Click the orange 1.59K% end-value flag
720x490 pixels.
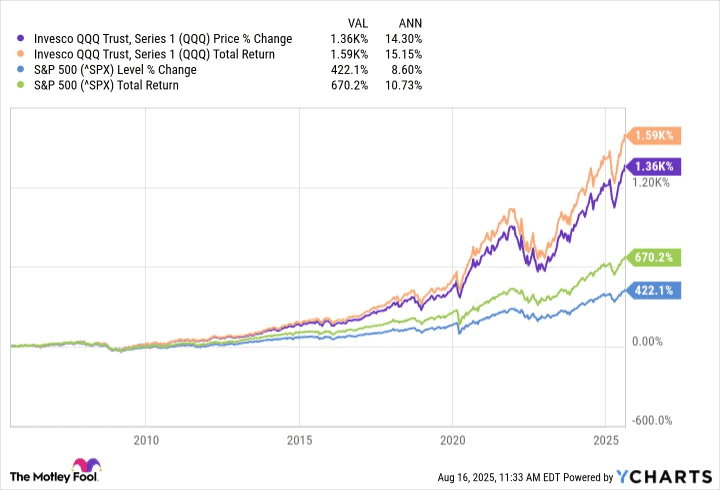coord(653,135)
